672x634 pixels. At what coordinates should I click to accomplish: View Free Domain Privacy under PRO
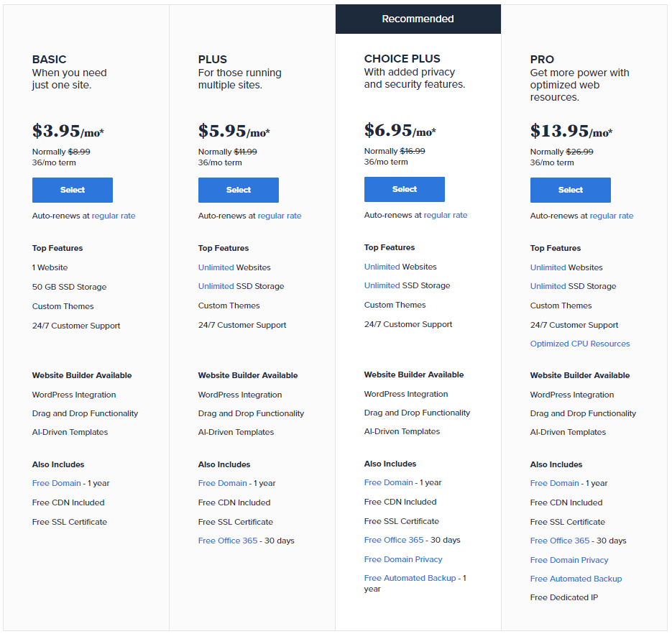569,559
